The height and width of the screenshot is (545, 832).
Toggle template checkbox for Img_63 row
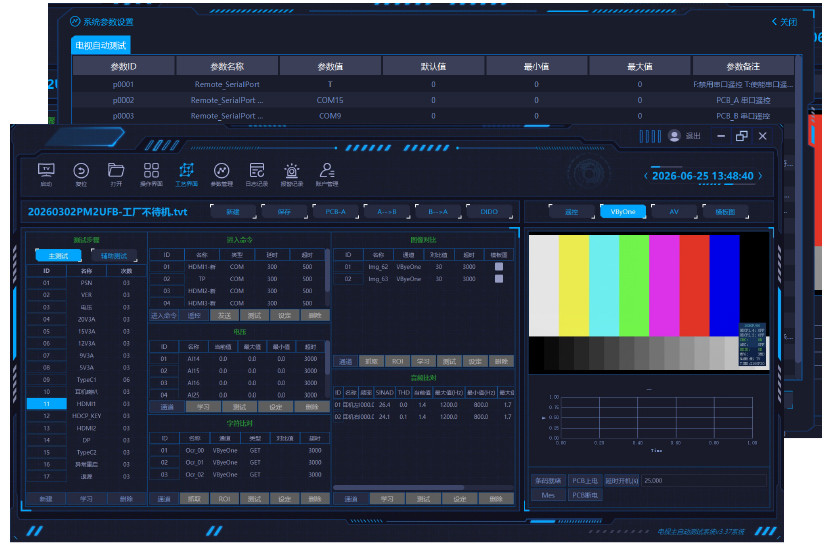(499, 279)
